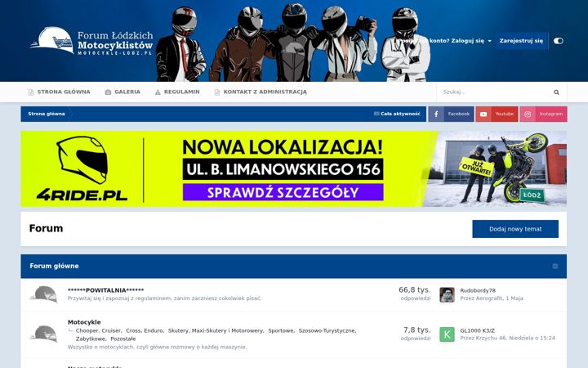Click Dodaj nowy temat button
The width and height of the screenshot is (588, 368).
tap(515, 229)
